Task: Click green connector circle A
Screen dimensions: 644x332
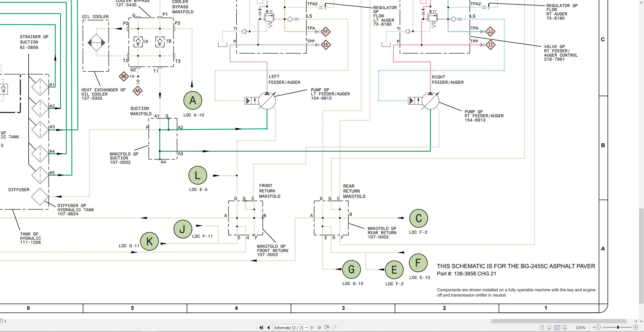Action: [193, 100]
